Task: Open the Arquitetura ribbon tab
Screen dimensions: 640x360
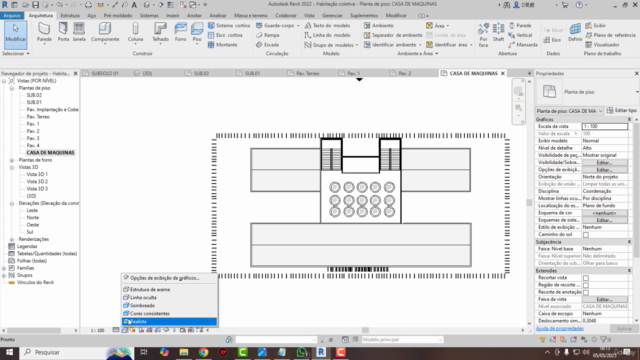Action: [41, 16]
